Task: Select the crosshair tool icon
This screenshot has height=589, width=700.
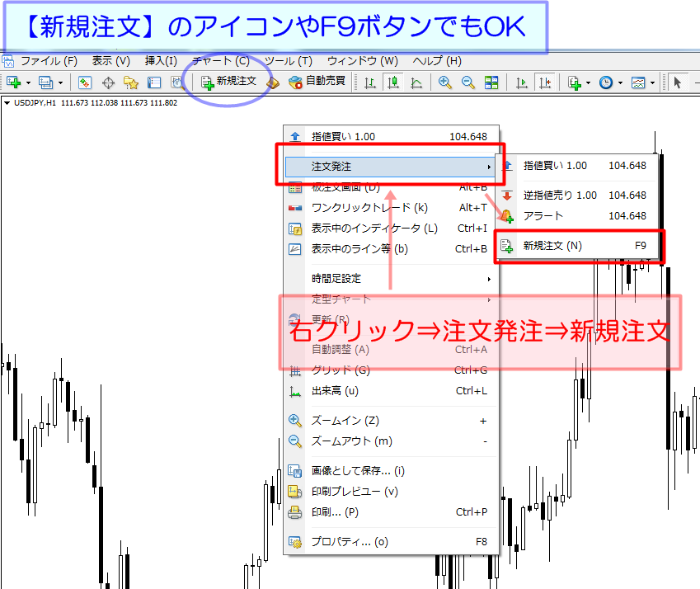Action: point(108,82)
